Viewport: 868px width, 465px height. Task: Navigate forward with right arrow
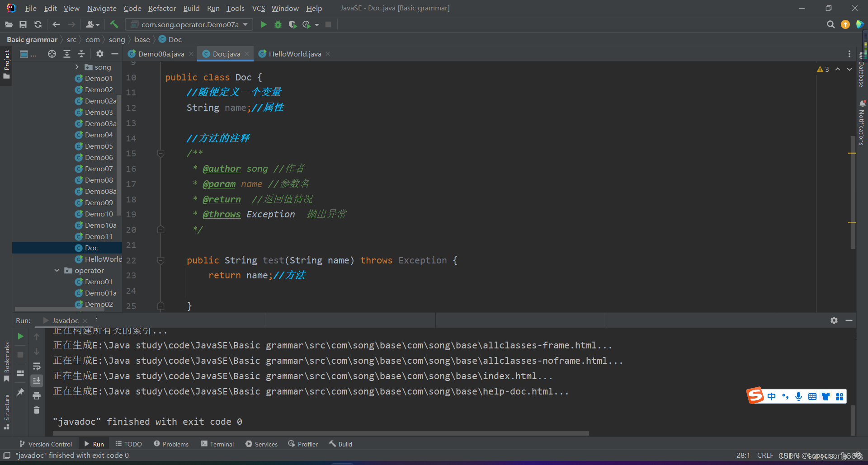[71, 24]
